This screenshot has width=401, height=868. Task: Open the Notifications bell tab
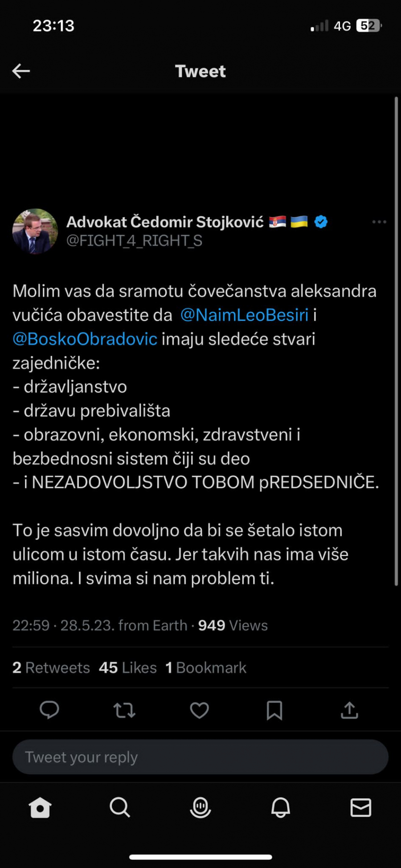tap(281, 807)
